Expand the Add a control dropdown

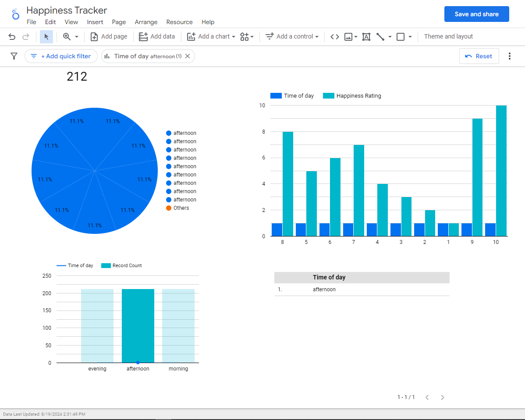coord(317,36)
